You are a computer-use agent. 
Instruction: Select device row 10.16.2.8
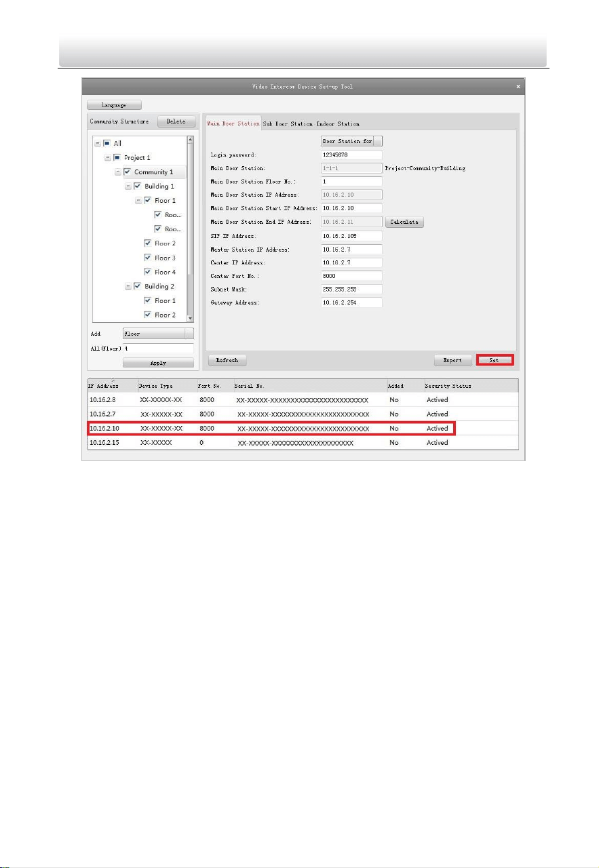(x=303, y=400)
